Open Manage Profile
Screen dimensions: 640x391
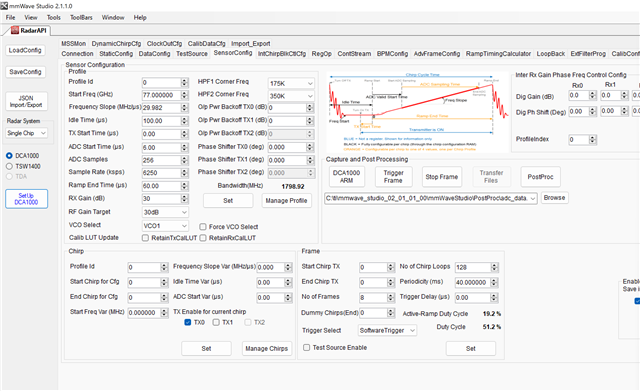click(286, 200)
